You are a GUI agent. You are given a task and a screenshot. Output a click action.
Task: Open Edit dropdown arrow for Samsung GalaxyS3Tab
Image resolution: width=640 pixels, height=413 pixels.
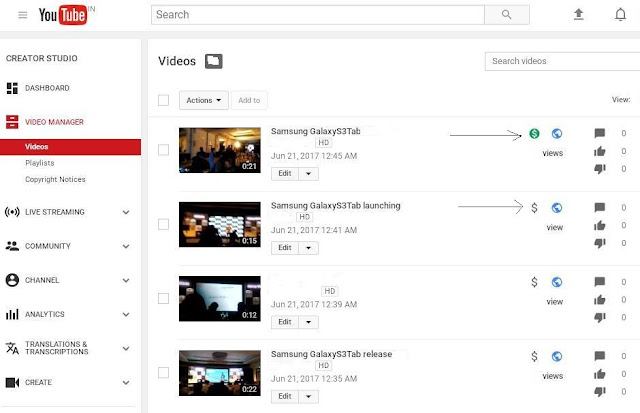[309, 173]
